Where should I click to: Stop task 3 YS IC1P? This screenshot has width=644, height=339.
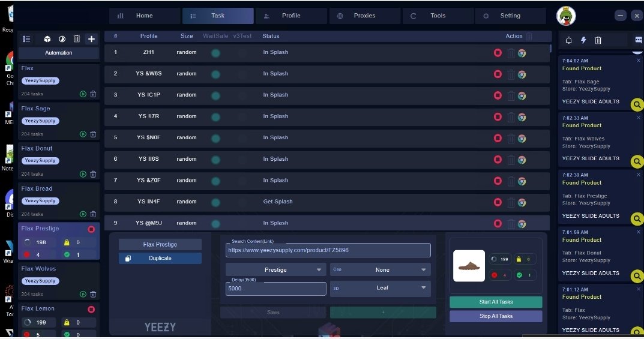498,95
